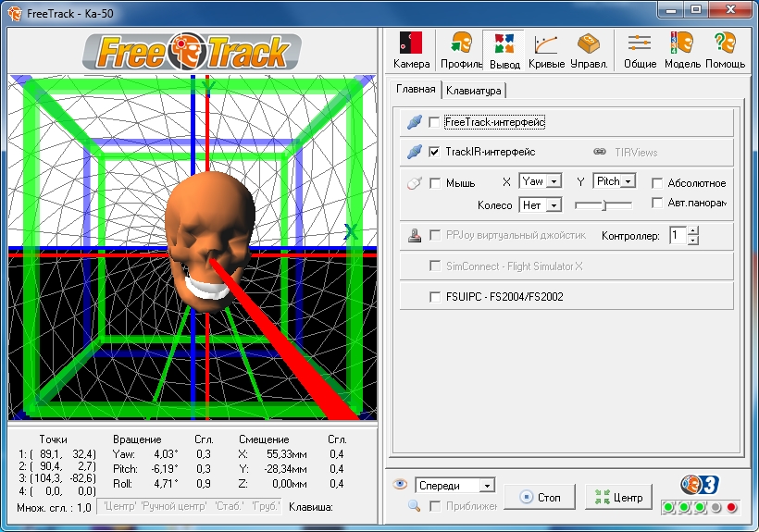Click the hotkey hints field 'Центр' 'Ручной центр'
The width and height of the screenshot is (759, 532).
pos(189,506)
